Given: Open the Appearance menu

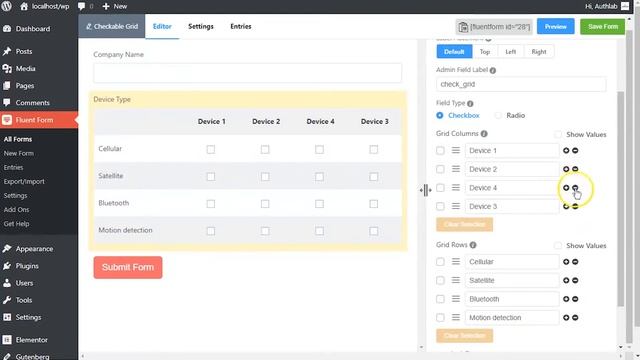Looking at the screenshot, I should click(34, 249).
